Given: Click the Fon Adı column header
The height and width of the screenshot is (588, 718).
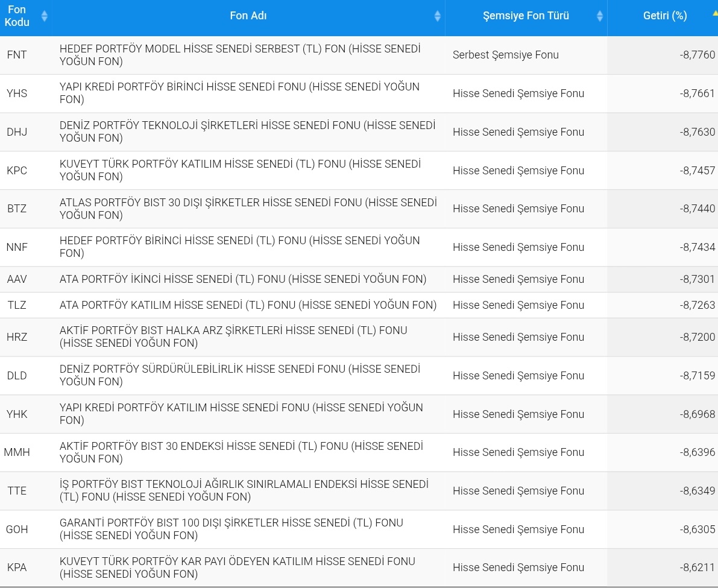Looking at the screenshot, I should 248,16.
